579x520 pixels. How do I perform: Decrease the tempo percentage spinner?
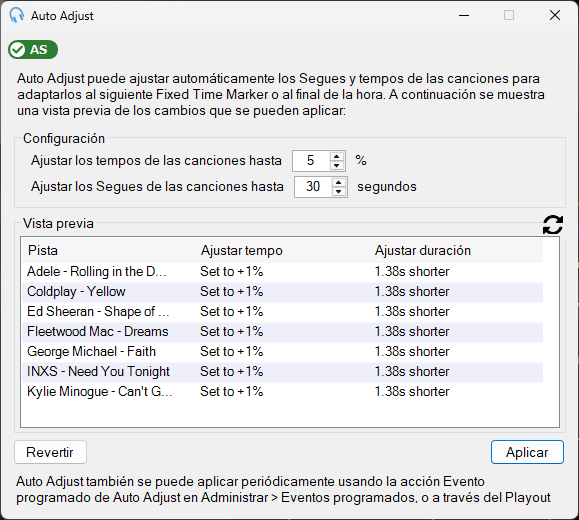click(336, 165)
